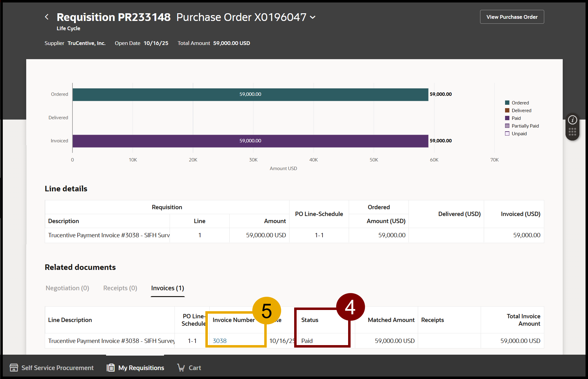Click the '59,000.00 USD' Total Amount value
The image size is (588, 379).
tap(232, 43)
